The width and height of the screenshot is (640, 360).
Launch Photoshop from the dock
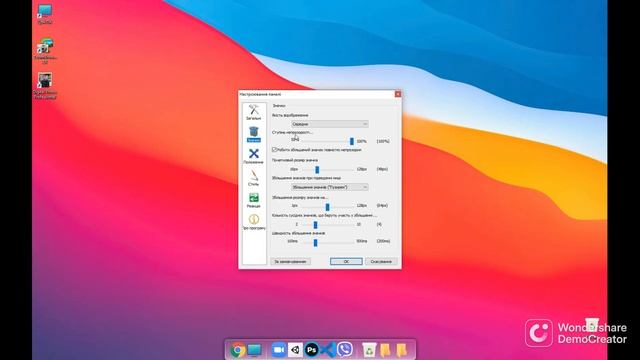click(x=311, y=350)
